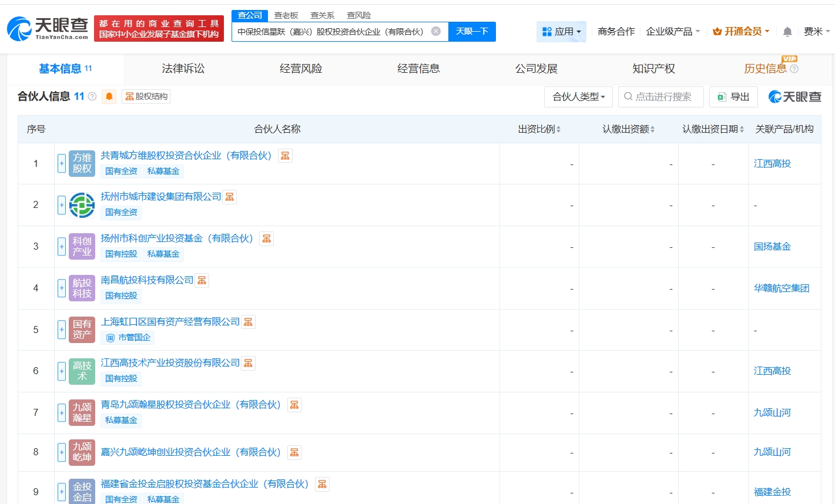Open equity structure icon for 抚州市城市建设集团有限公司

coord(230,197)
